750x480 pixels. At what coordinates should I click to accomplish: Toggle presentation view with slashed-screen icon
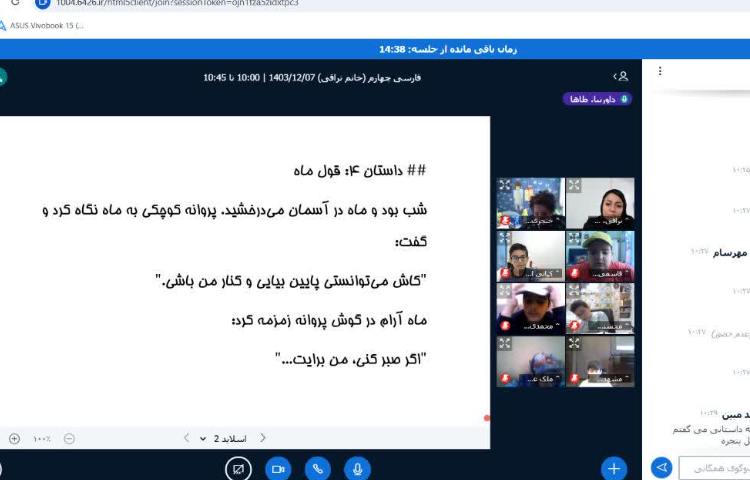(238, 468)
